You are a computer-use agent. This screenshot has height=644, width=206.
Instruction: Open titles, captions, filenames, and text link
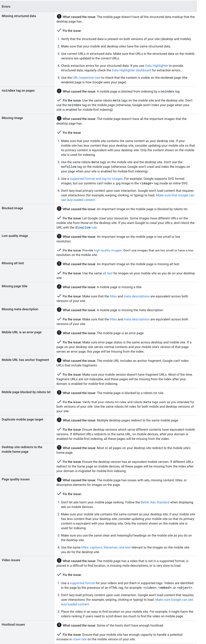106,547
